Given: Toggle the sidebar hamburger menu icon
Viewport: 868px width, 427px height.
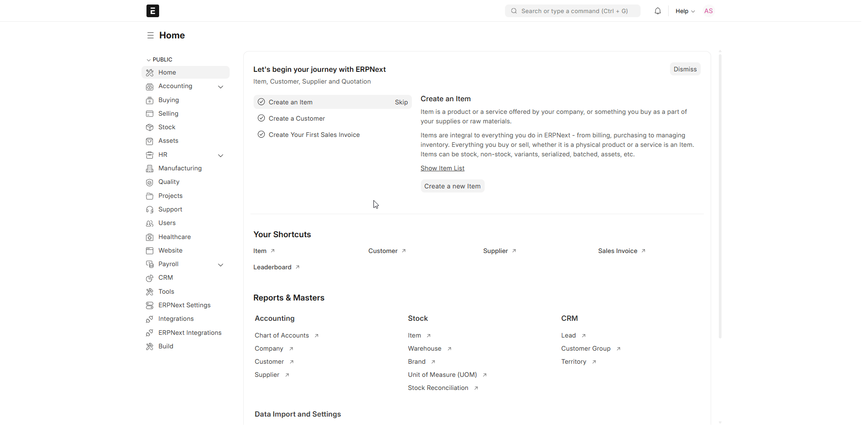Looking at the screenshot, I should coord(151,35).
